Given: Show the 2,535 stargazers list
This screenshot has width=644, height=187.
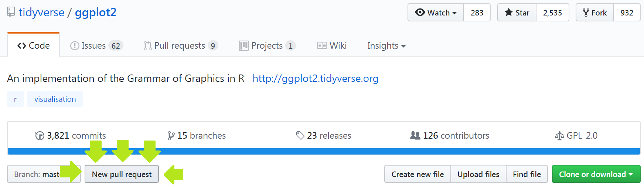Looking at the screenshot, I should coord(552,13).
